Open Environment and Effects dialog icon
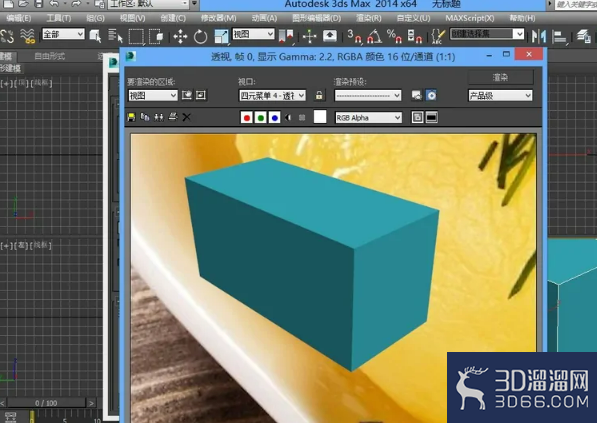The height and width of the screenshot is (423, 597). tap(431, 95)
